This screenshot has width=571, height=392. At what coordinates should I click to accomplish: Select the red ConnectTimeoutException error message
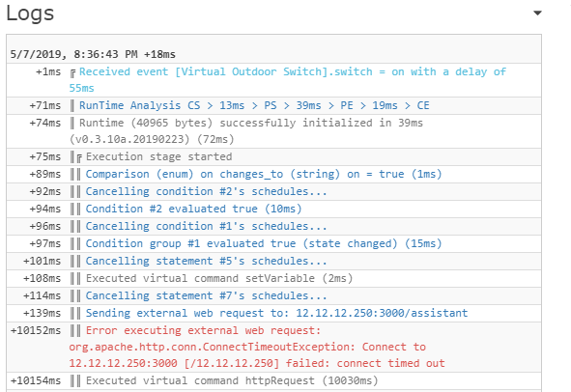pyautogui.click(x=257, y=347)
